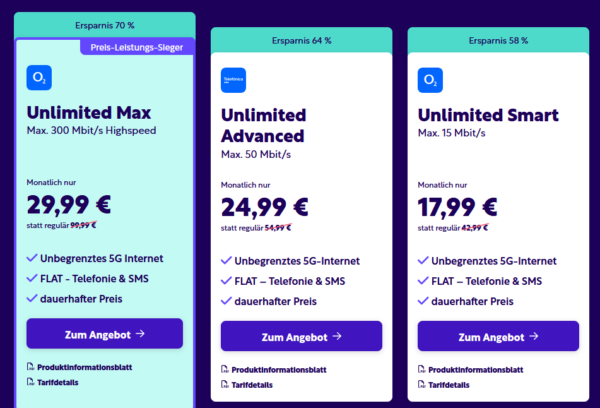600x408 pixels.
Task: Open Tarifdetails link for Unlimited Max
Action: click(x=60, y=381)
